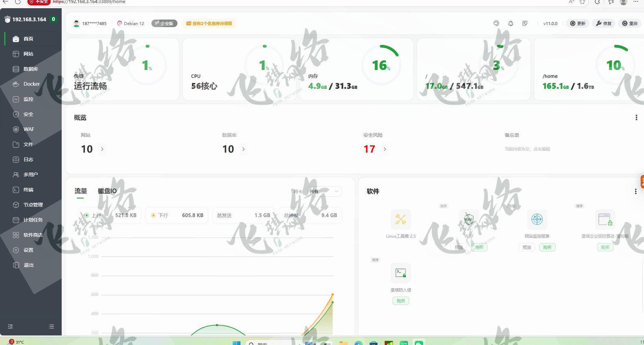Collapse sidebar using bottom-left menu icon
Image resolution: width=644 pixels, height=345 pixels.
10,326
